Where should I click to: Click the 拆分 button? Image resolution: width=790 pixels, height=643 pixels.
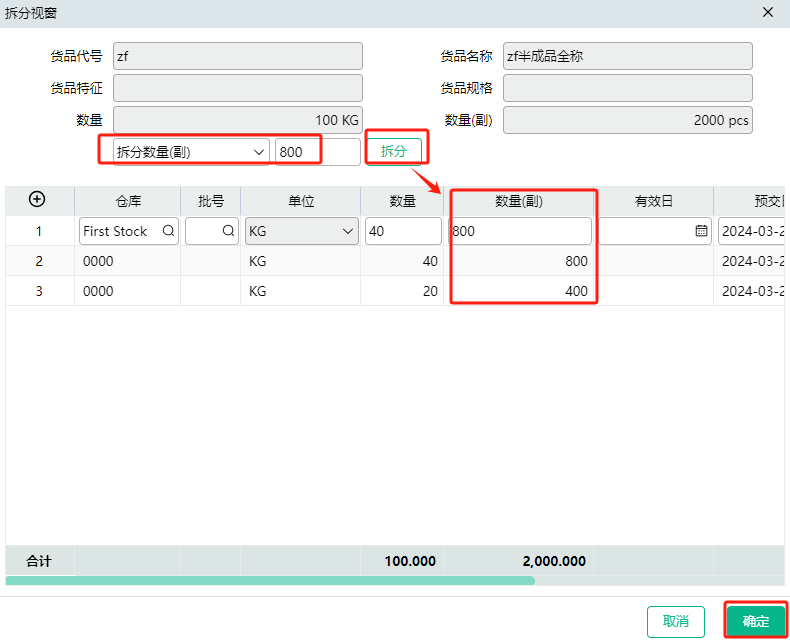[393, 151]
